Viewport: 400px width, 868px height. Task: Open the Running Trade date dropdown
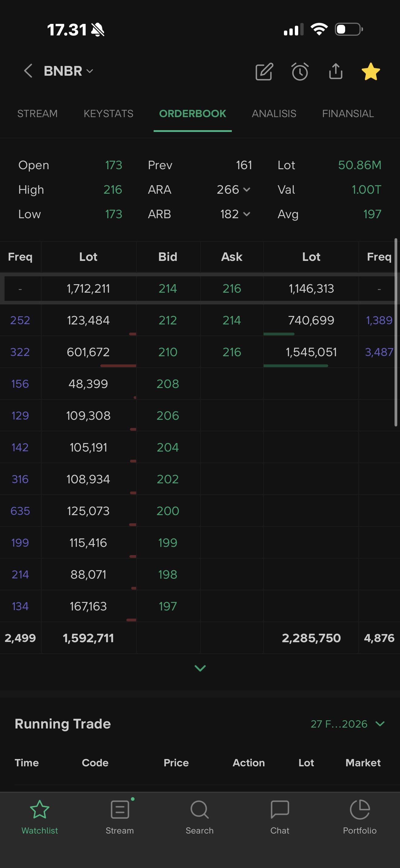(x=347, y=724)
